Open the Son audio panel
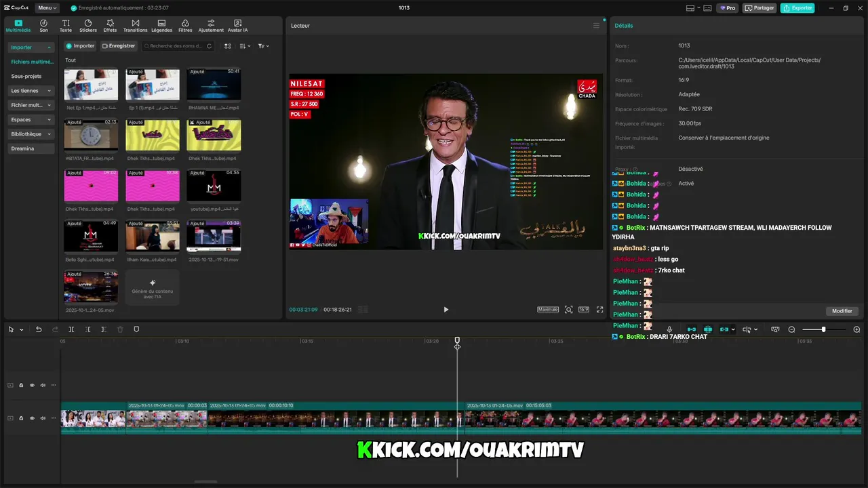 (43, 26)
